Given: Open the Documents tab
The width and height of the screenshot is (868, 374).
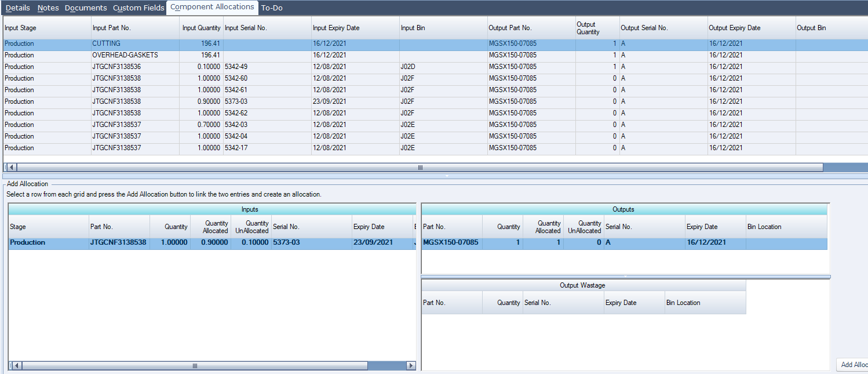Looking at the screenshot, I should pos(86,8).
